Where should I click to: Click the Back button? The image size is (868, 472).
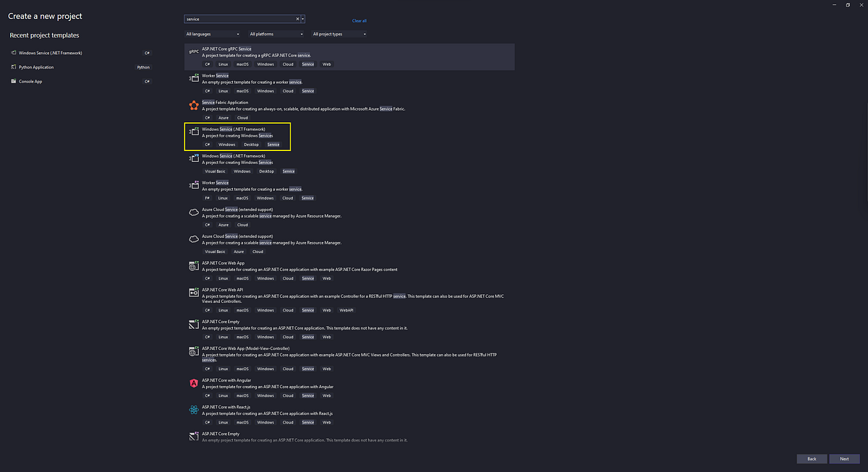point(812,458)
